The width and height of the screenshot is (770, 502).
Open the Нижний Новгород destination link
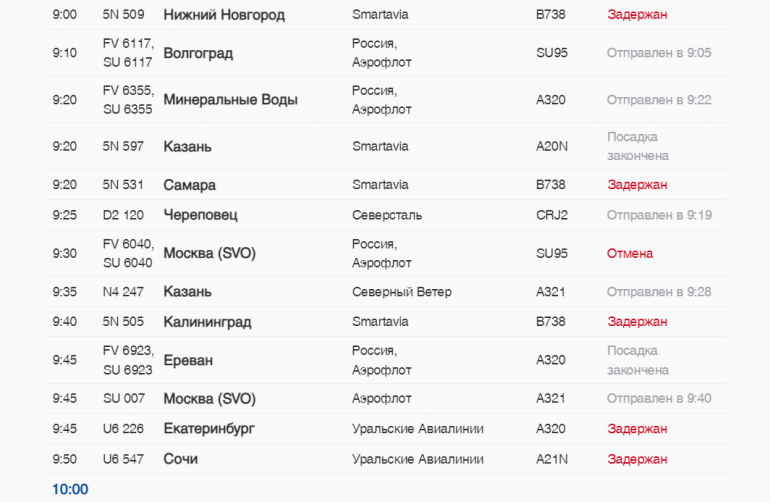224,15
